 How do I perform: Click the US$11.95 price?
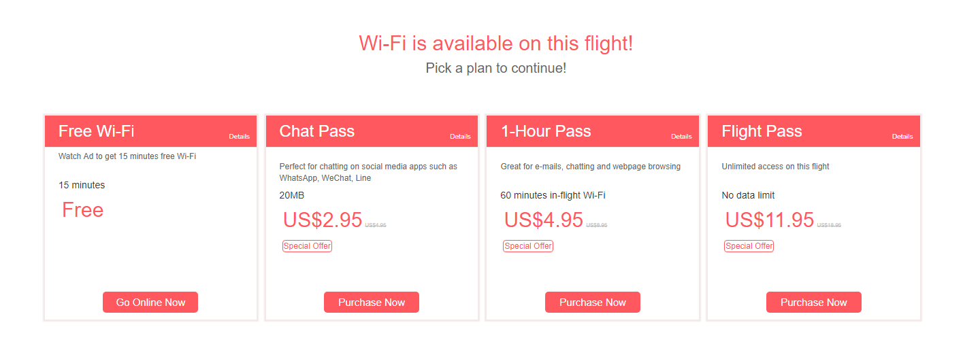(x=770, y=220)
